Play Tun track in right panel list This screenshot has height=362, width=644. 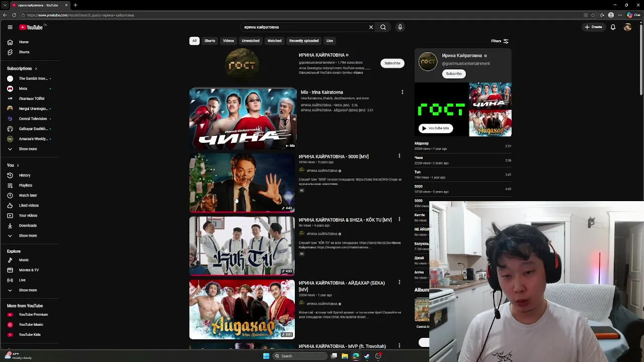coord(462,174)
